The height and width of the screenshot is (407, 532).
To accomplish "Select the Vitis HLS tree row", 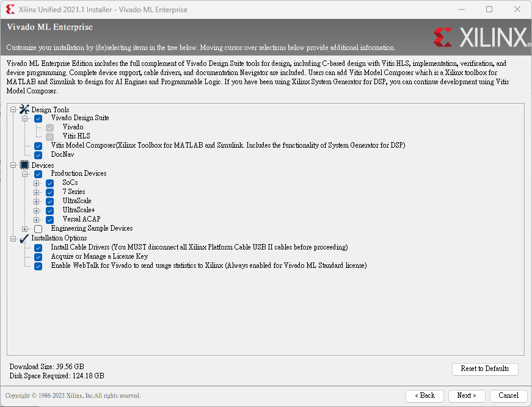I will [x=76, y=136].
